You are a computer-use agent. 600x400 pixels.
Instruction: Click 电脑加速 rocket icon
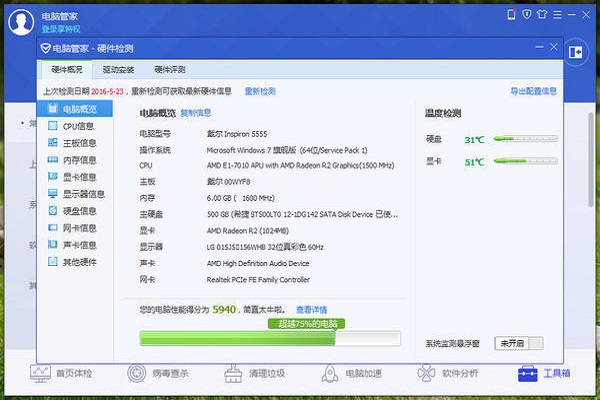coord(330,373)
